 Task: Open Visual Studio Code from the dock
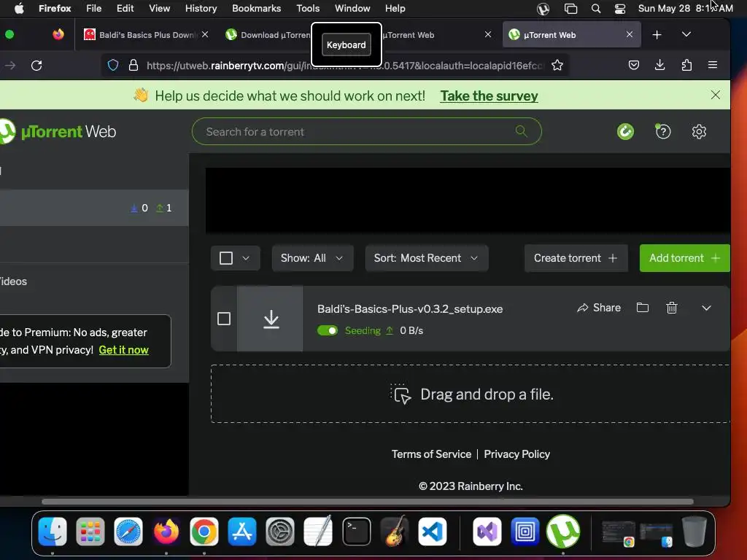(x=432, y=531)
